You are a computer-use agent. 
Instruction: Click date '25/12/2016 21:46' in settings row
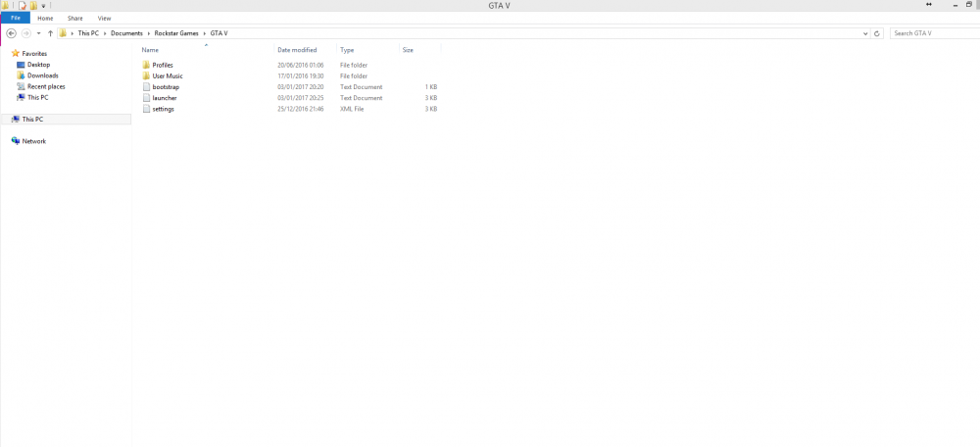(x=301, y=109)
